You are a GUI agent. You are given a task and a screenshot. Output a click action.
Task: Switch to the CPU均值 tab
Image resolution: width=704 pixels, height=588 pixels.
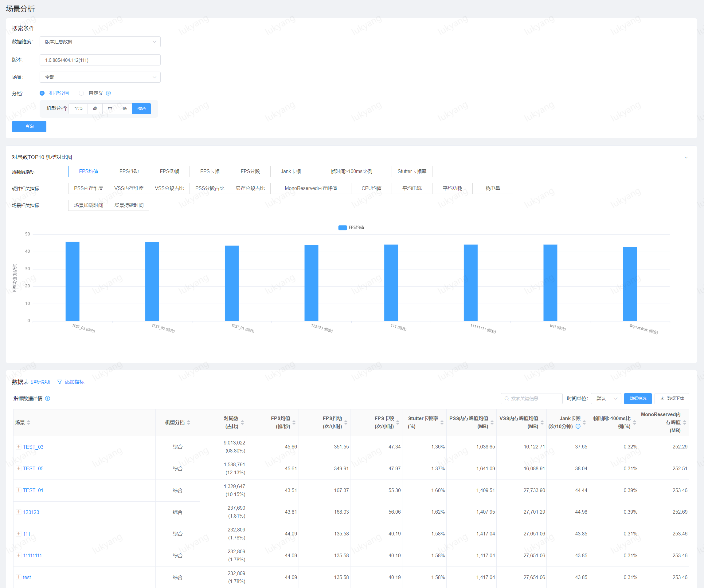pos(371,188)
